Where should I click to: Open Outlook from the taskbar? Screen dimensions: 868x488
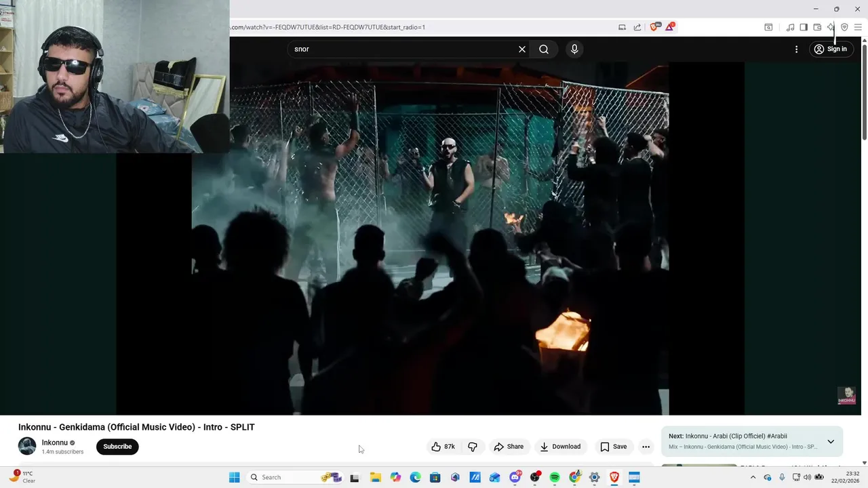pyautogui.click(x=495, y=478)
